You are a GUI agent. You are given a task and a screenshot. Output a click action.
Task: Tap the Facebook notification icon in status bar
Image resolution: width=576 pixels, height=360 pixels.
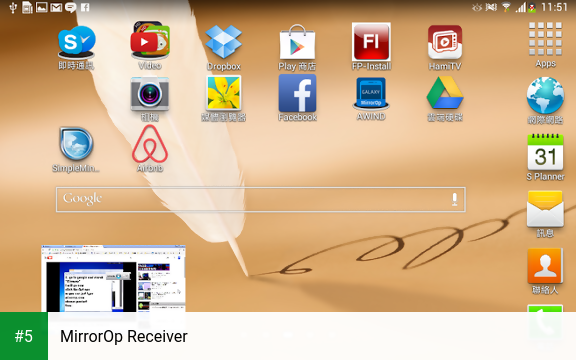pos(85,7)
